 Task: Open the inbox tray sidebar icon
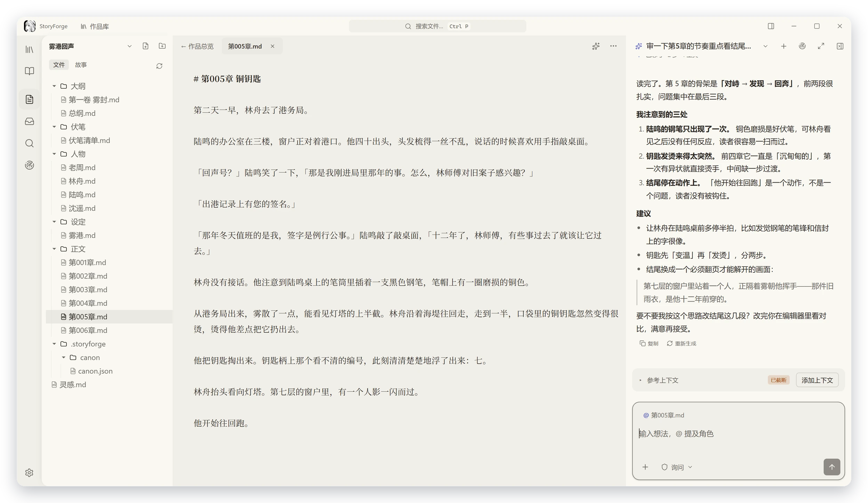coord(30,121)
